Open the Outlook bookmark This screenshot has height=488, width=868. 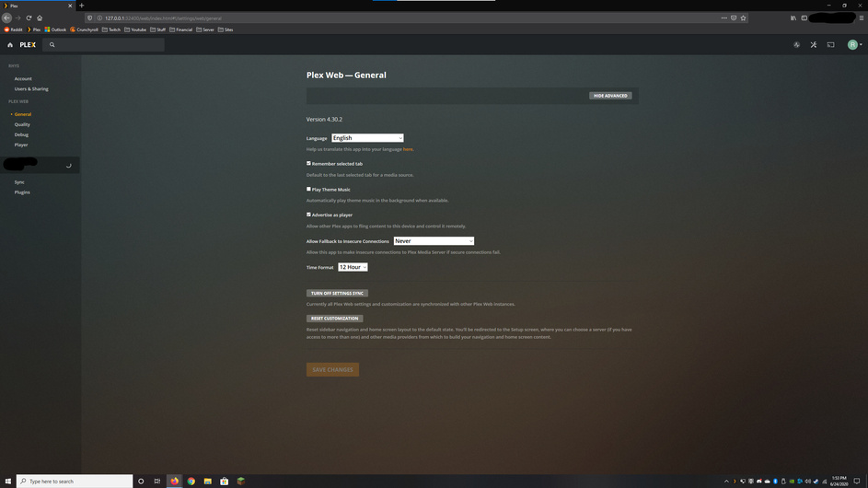click(55, 29)
